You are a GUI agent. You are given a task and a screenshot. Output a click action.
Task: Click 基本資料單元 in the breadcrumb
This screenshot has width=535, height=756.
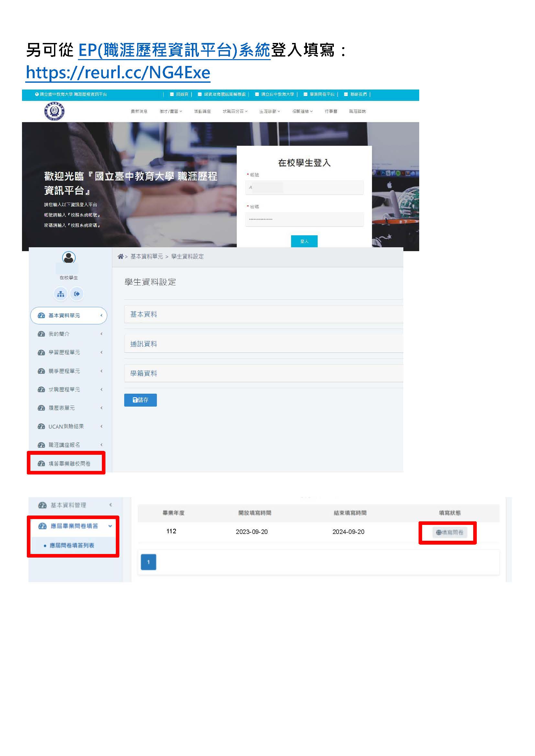[147, 257]
